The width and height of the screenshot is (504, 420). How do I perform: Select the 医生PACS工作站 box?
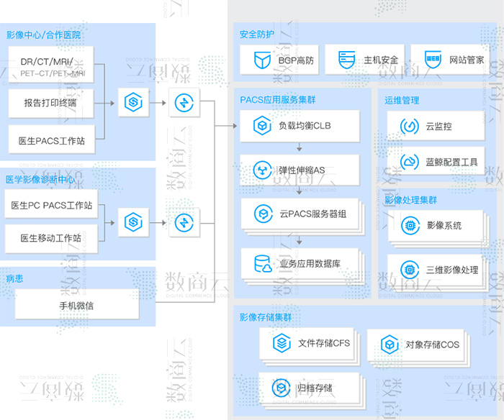(52, 139)
